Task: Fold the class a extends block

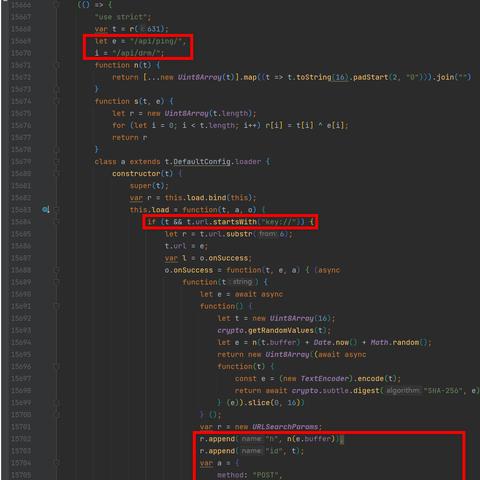Action: (57, 162)
